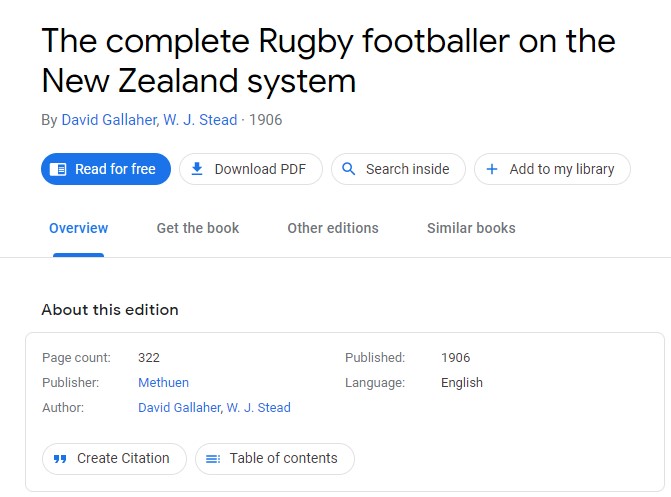The image size is (671, 497).
Task: Open the Get the book tab
Action: coord(198,228)
